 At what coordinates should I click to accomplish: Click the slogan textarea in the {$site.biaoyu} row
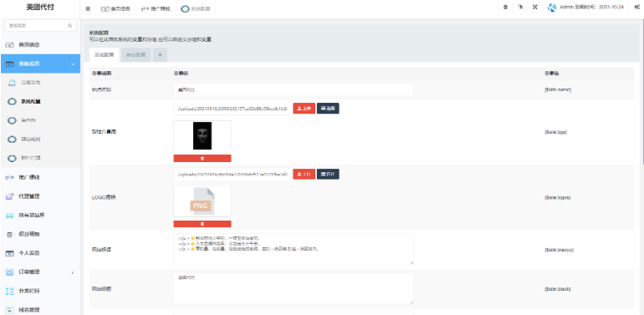[294, 249]
